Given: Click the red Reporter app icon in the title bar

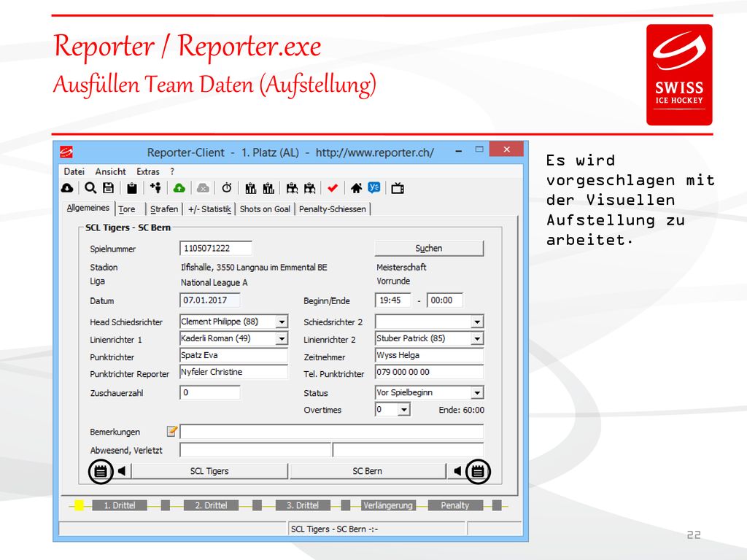Looking at the screenshot, I should tap(66, 152).
